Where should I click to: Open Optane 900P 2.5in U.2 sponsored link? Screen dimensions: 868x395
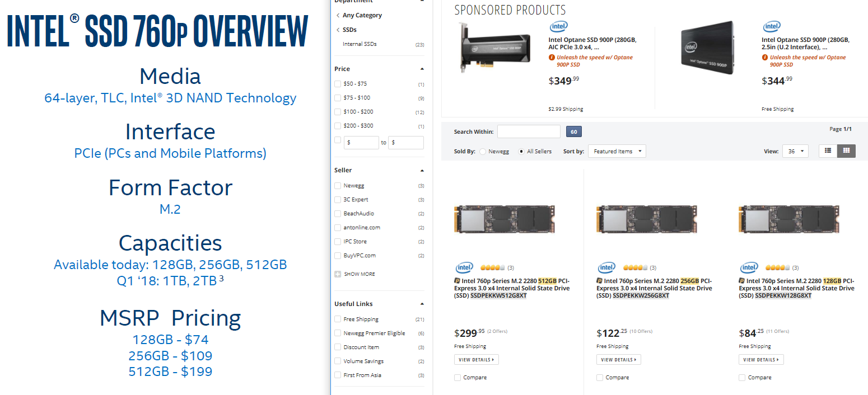[x=806, y=44]
